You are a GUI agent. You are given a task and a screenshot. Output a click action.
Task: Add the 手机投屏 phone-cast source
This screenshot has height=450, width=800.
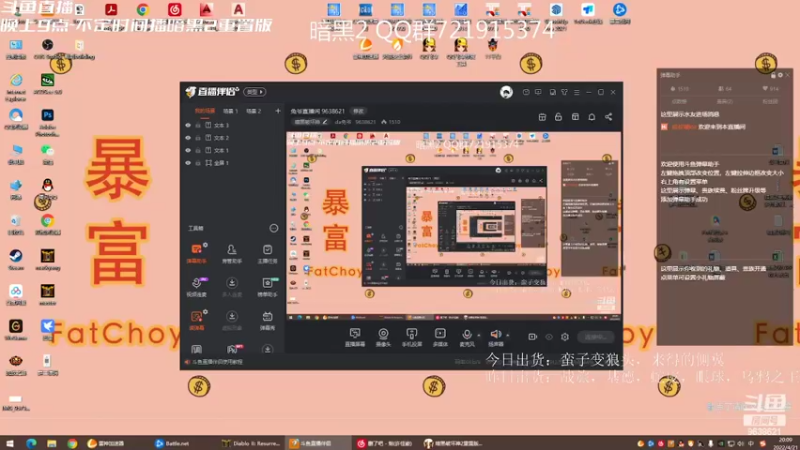(x=412, y=337)
